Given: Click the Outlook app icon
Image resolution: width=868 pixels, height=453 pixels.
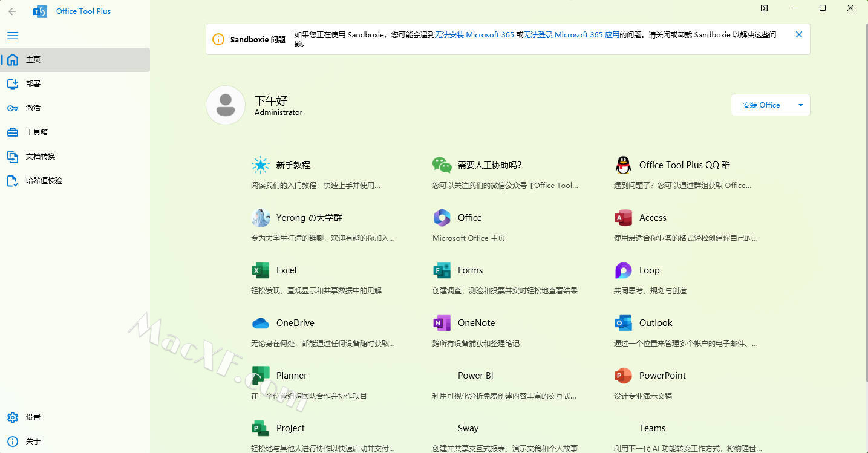Looking at the screenshot, I should point(623,323).
